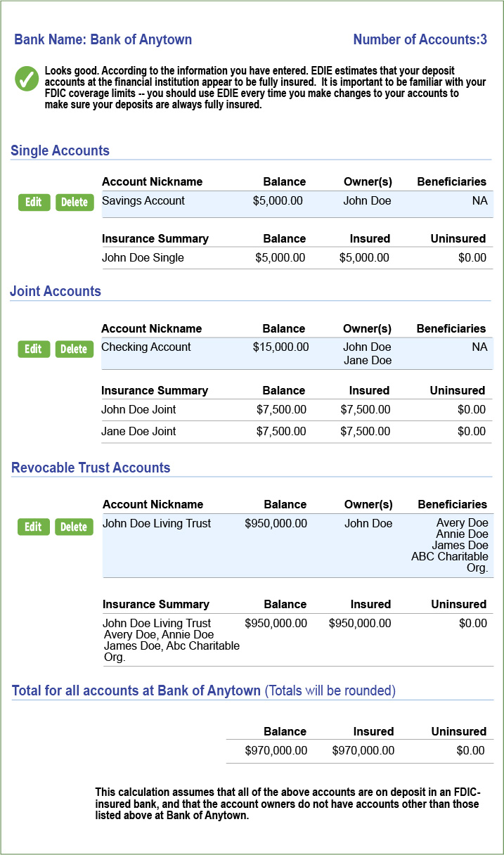This screenshot has width=504, height=855.
Task: Click the Bank Name: Bank of Anytown title
Action: pyautogui.click(x=103, y=39)
